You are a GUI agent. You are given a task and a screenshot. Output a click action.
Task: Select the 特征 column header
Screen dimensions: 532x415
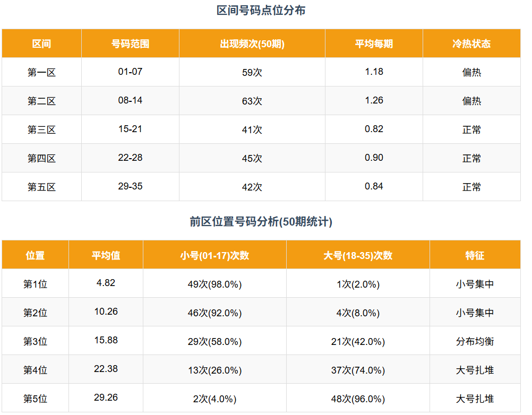pyautogui.click(x=475, y=255)
